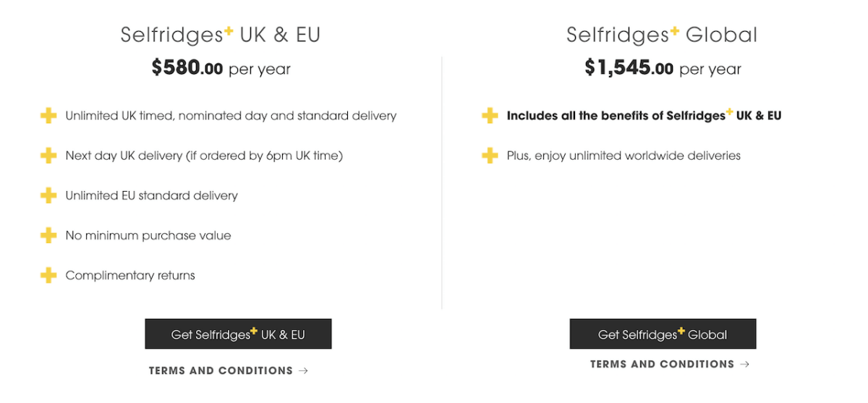Screen dimensions: 868x403
Task: Open Terms and Conditions under Global plan
Action: point(662,364)
